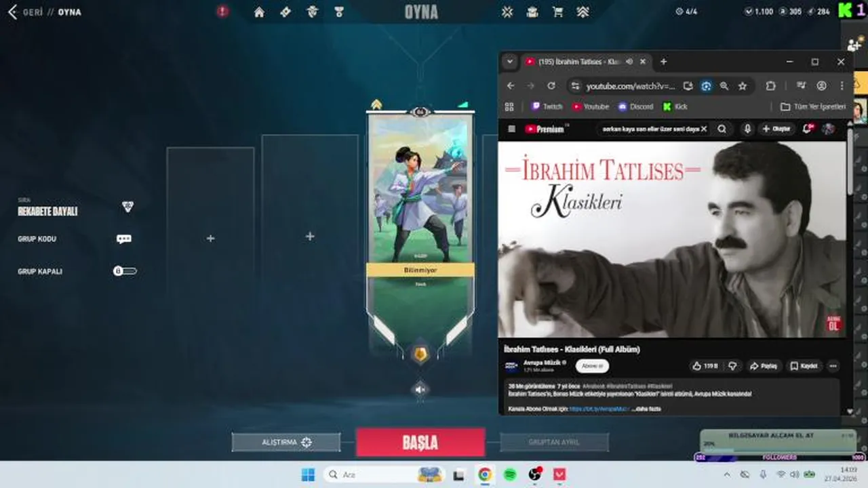
Task: Click the youtube.com address bar
Action: pos(631,86)
